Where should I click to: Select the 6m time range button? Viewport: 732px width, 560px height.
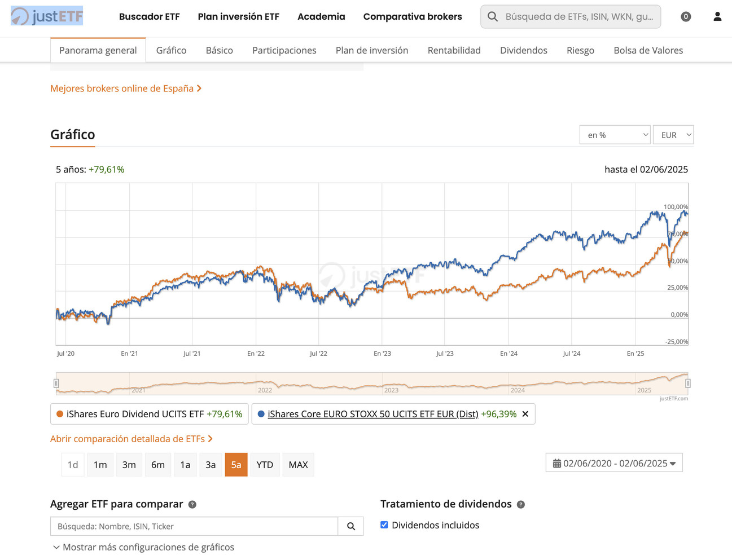point(158,465)
